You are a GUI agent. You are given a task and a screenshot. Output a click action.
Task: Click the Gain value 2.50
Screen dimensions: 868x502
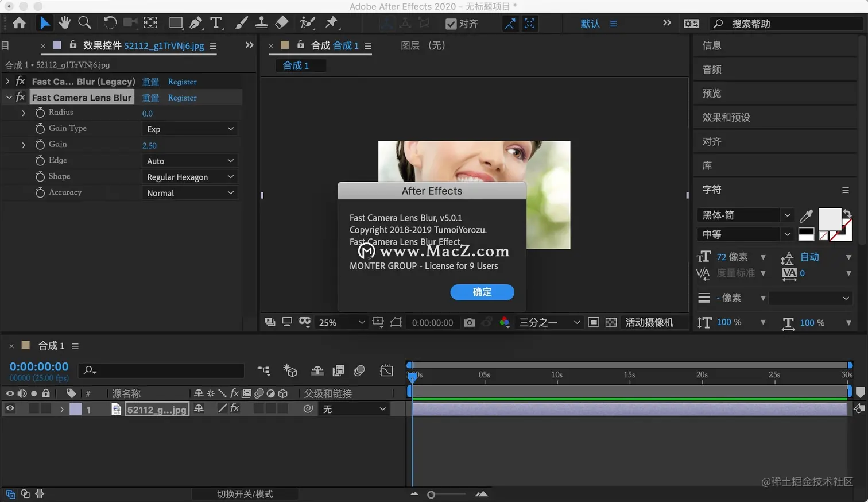(x=149, y=145)
